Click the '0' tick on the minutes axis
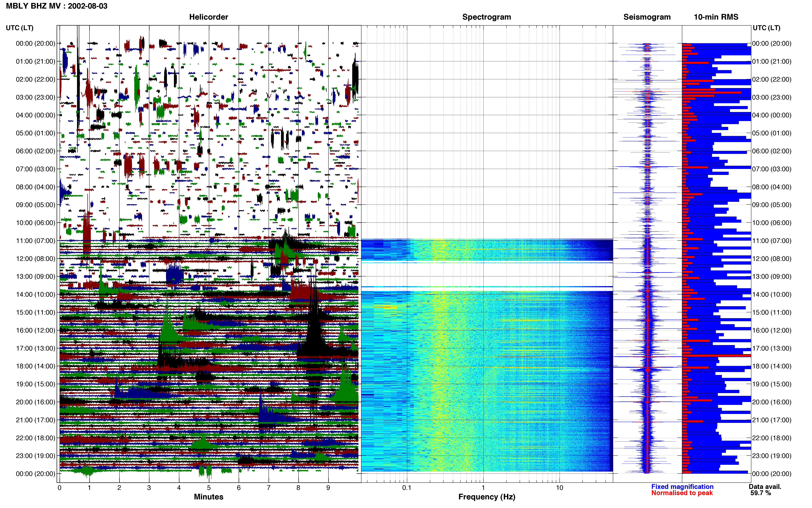The width and height of the screenshot is (812, 508). click(59, 487)
